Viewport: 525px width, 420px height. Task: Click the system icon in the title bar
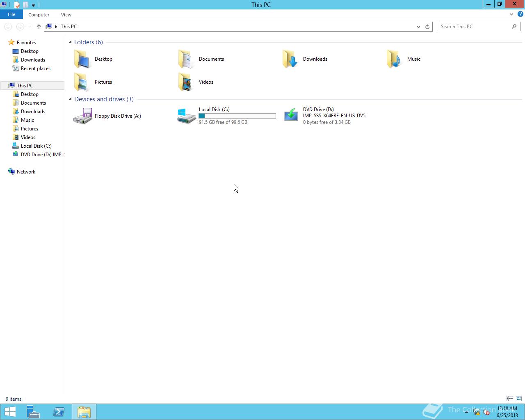pos(3,5)
